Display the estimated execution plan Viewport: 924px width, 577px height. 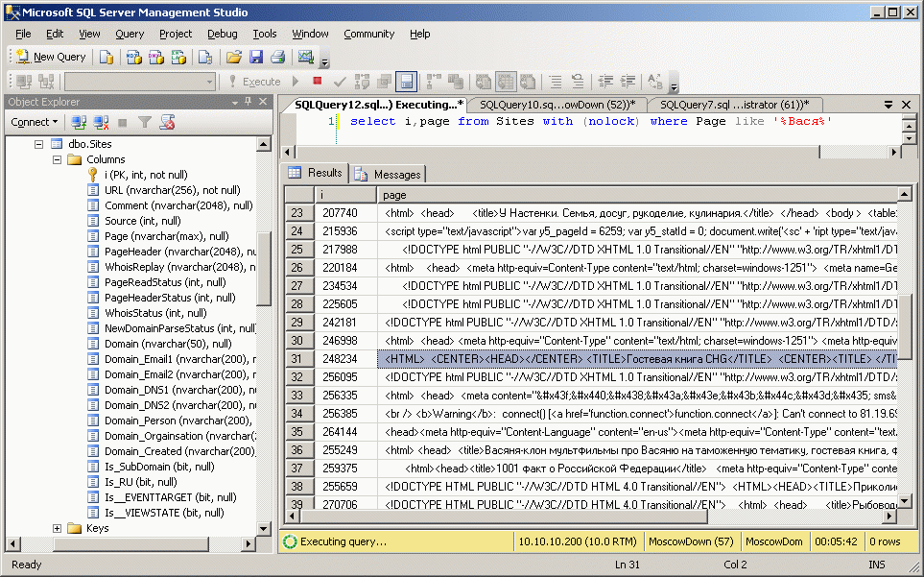(x=363, y=82)
